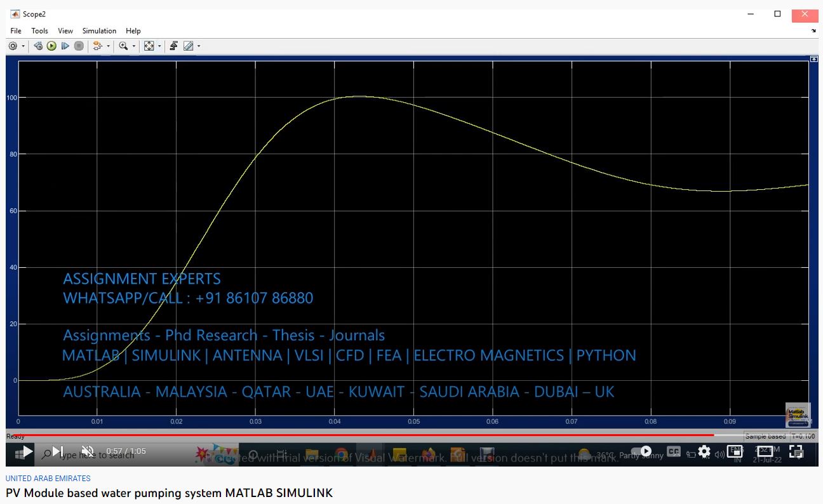The height and width of the screenshot is (504, 823).
Task: Click the Step Forward simulation icon
Action: (x=65, y=46)
